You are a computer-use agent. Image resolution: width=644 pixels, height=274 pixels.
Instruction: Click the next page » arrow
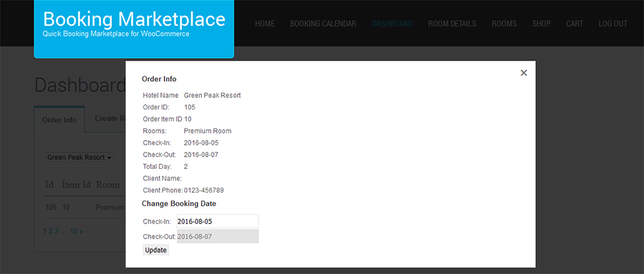pyautogui.click(x=81, y=231)
